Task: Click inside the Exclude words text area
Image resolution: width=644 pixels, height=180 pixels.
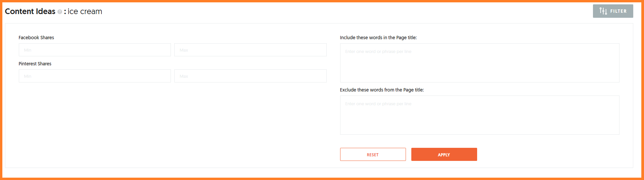Action: click(479, 115)
